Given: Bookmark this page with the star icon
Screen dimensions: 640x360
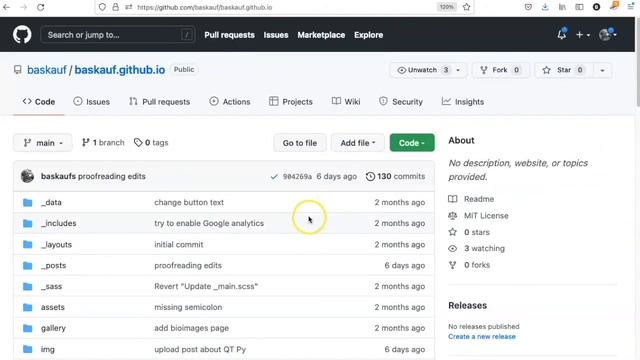Looking at the screenshot, I should click(467, 7).
